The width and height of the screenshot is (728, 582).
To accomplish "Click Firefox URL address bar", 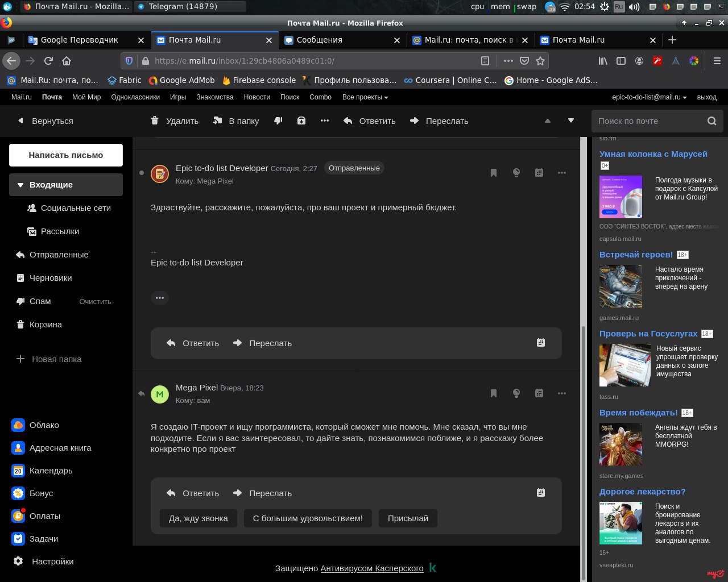I will (313, 61).
